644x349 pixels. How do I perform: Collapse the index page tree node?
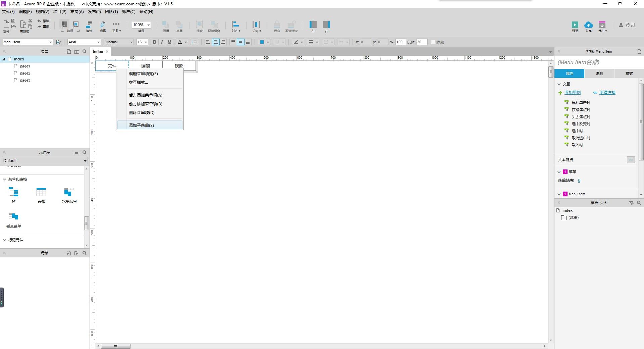[x=4, y=59]
